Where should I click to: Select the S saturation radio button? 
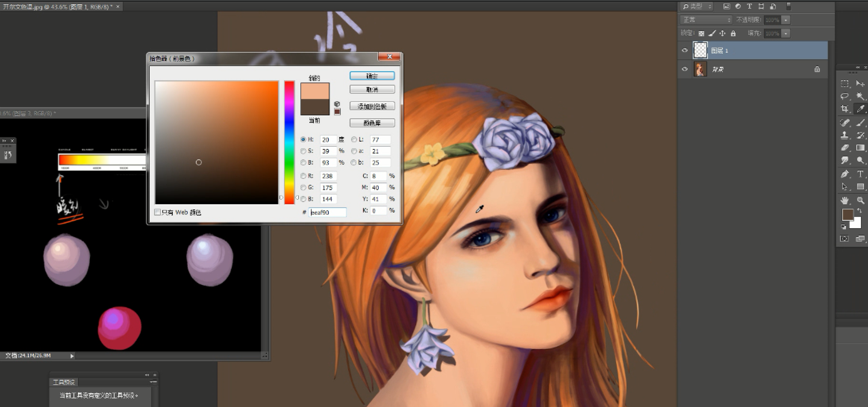point(303,151)
